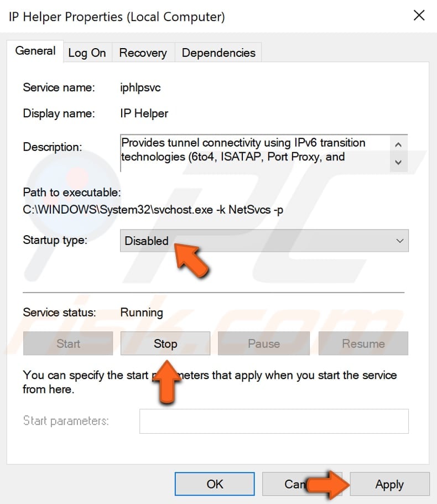Confirm changes with the OK button
Image resolution: width=437 pixels, height=504 pixels.
[x=214, y=484]
